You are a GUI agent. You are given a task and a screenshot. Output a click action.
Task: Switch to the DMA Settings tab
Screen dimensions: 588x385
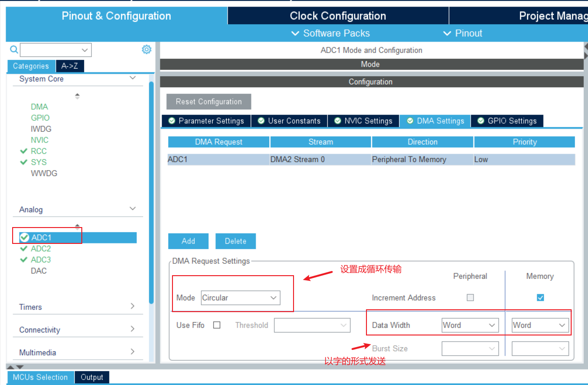coord(435,121)
